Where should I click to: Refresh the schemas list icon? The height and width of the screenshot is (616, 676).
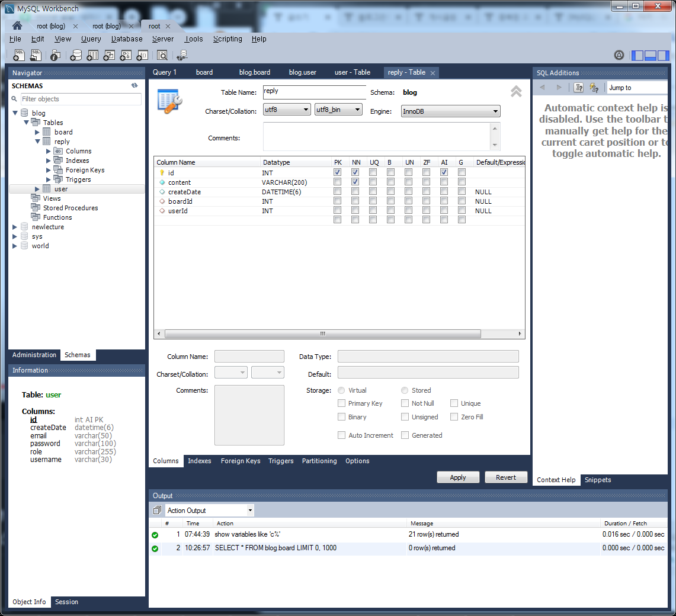click(x=134, y=85)
